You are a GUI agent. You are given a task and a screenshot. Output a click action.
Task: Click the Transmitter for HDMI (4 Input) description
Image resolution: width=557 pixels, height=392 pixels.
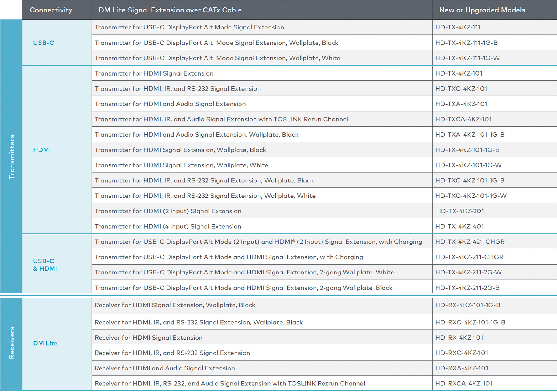tap(168, 227)
